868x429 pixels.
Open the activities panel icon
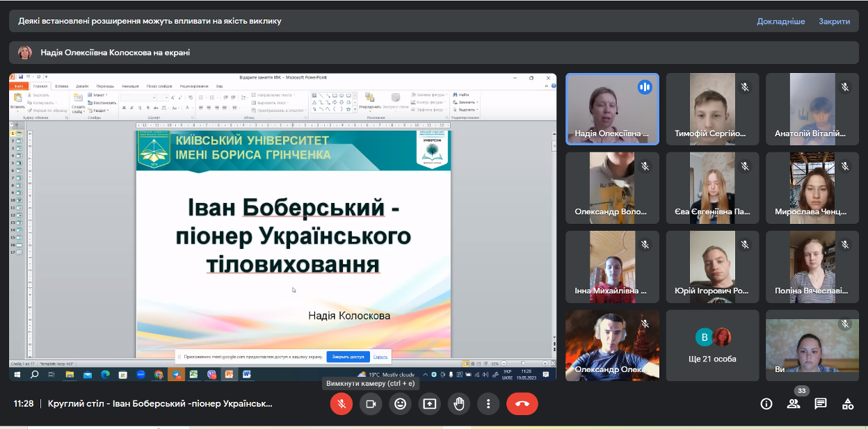[x=848, y=403]
